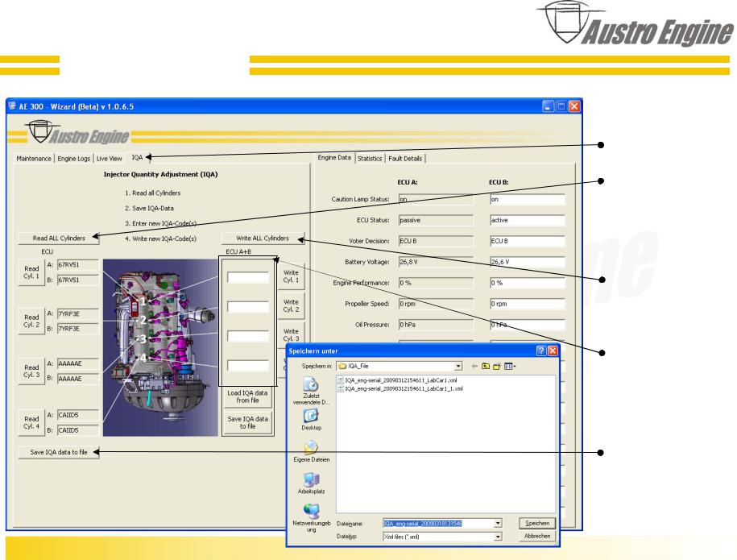Open the view menu icon in save dialog
737x560 pixels.
510,366
